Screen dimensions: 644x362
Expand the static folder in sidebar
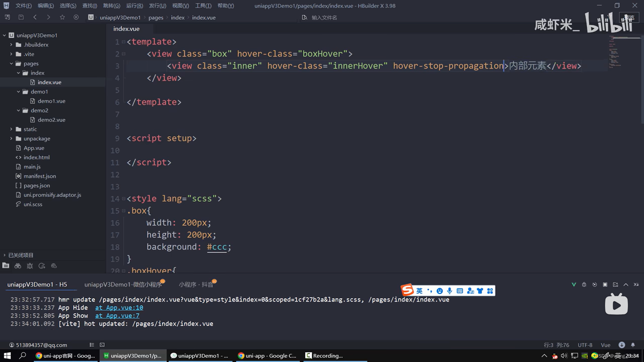tap(11, 129)
